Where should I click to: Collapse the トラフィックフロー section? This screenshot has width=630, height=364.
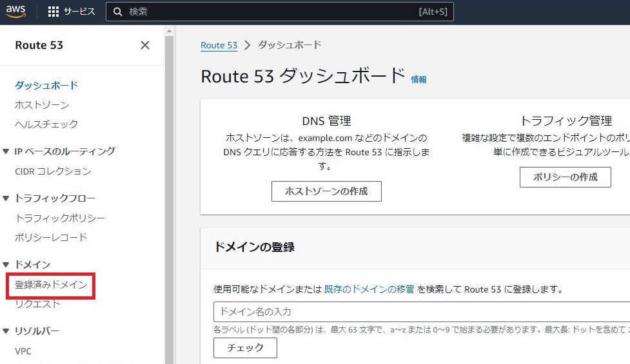coord(6,198)
